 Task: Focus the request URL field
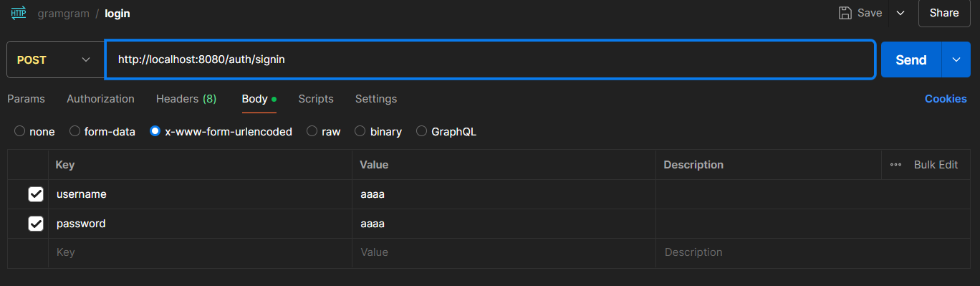click(490, 59)
